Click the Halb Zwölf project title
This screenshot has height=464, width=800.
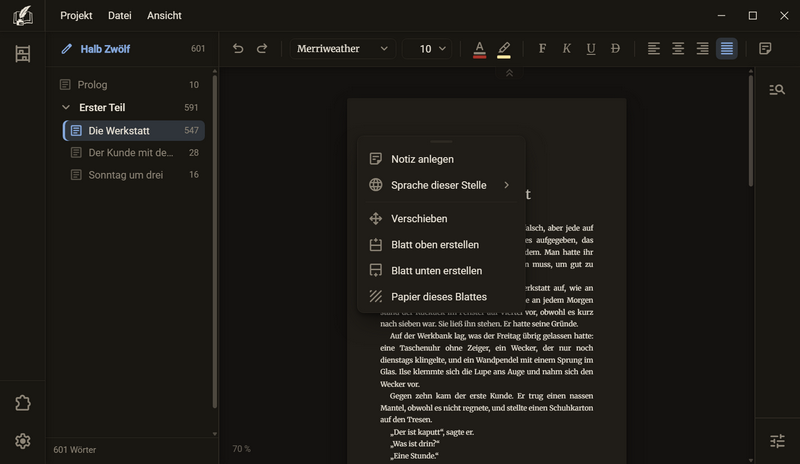pos(105,49)
